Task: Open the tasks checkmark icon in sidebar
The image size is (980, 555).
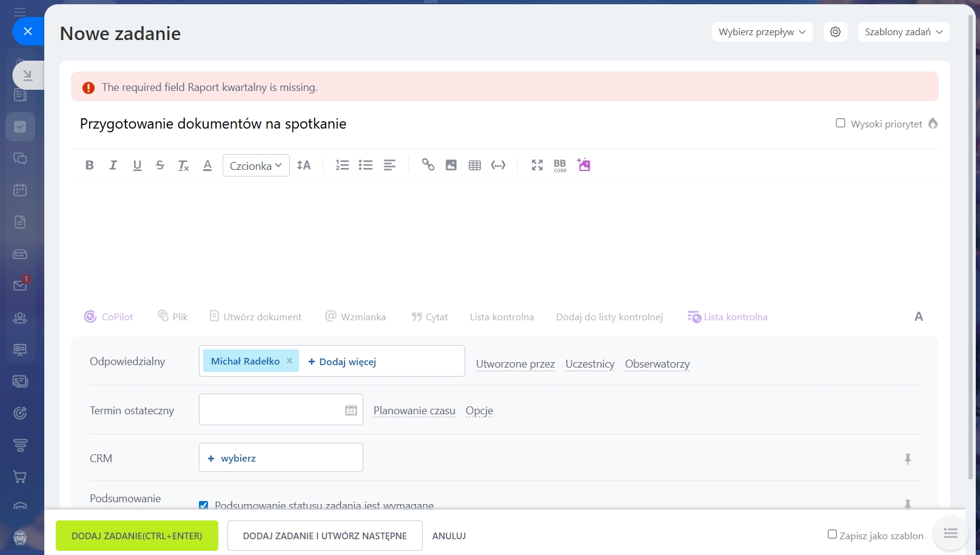Action: (x=20, y=127)
